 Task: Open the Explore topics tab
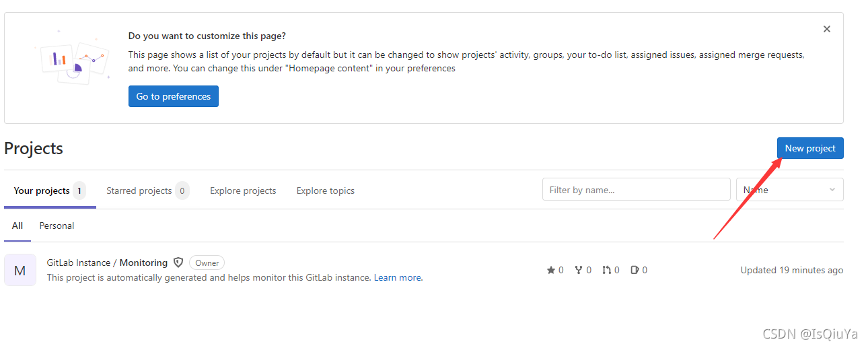326,190
